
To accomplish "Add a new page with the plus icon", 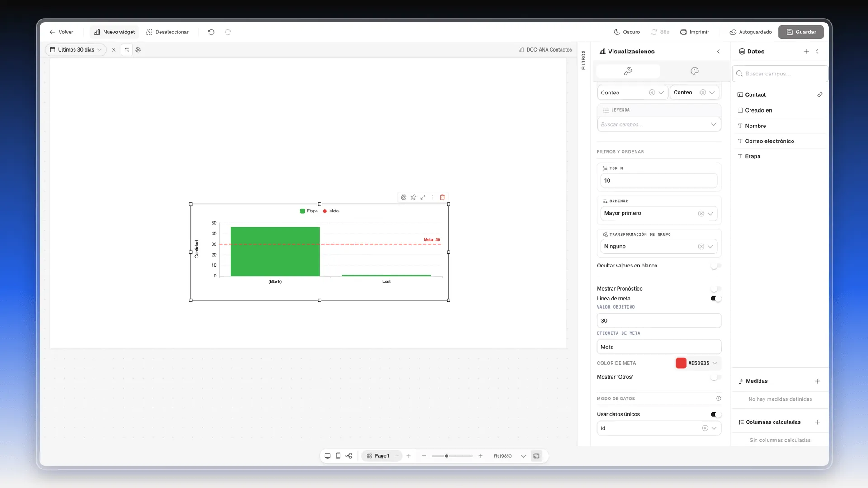I will (409, 456).
